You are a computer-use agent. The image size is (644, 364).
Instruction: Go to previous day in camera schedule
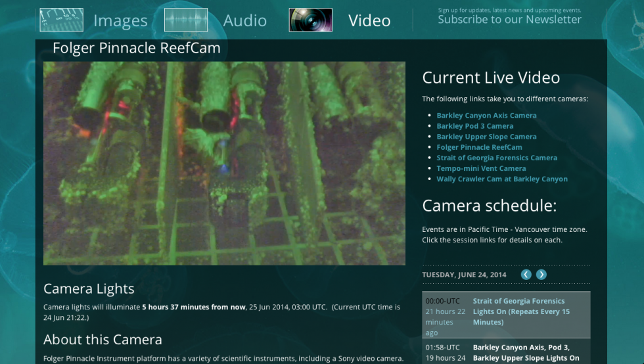tap(526, 275)
